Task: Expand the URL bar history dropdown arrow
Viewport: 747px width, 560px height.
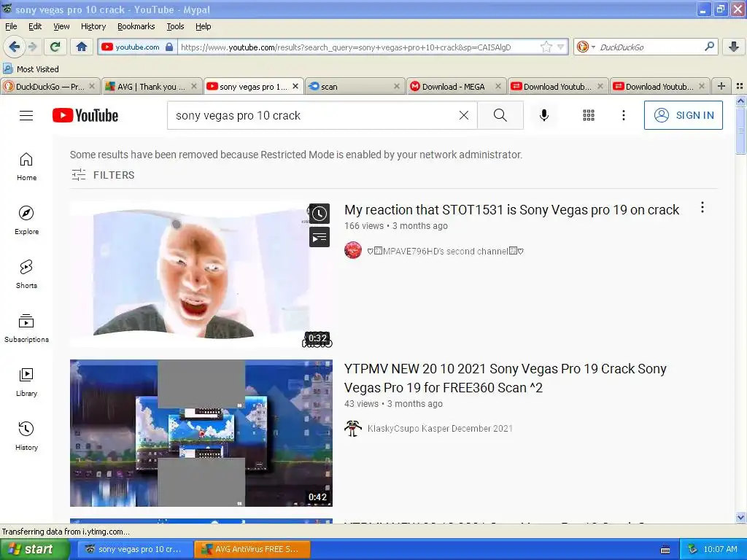Action: [x=561, y=47]
